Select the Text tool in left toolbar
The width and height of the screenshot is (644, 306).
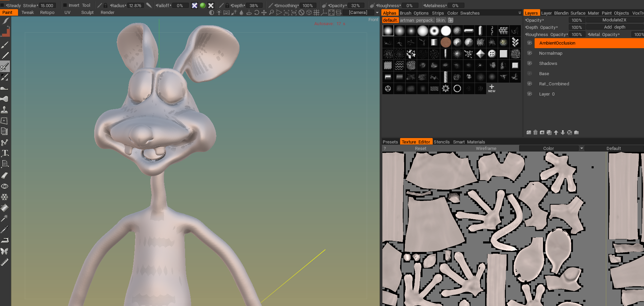(x=5, y=153)
